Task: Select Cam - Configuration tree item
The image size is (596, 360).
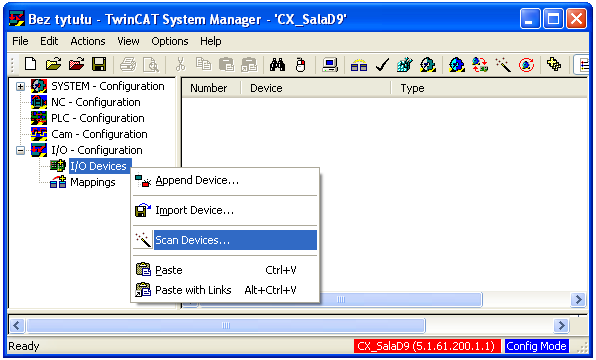Action: click(x=99, y=134)
